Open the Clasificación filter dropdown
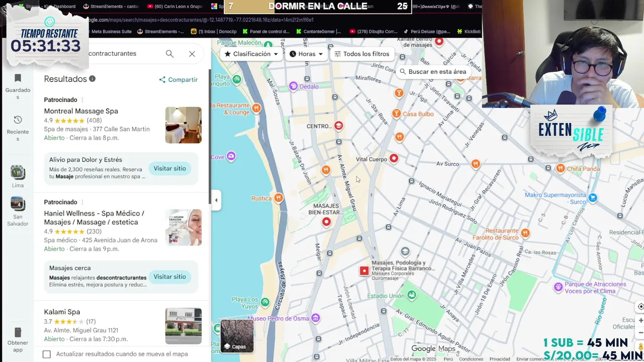 [251, 54]
